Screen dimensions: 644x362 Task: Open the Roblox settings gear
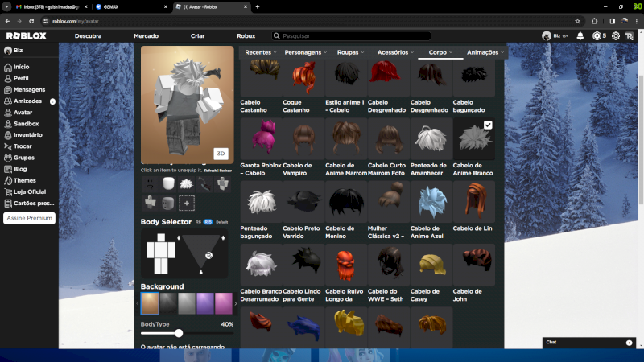click(x=615, y=36)
